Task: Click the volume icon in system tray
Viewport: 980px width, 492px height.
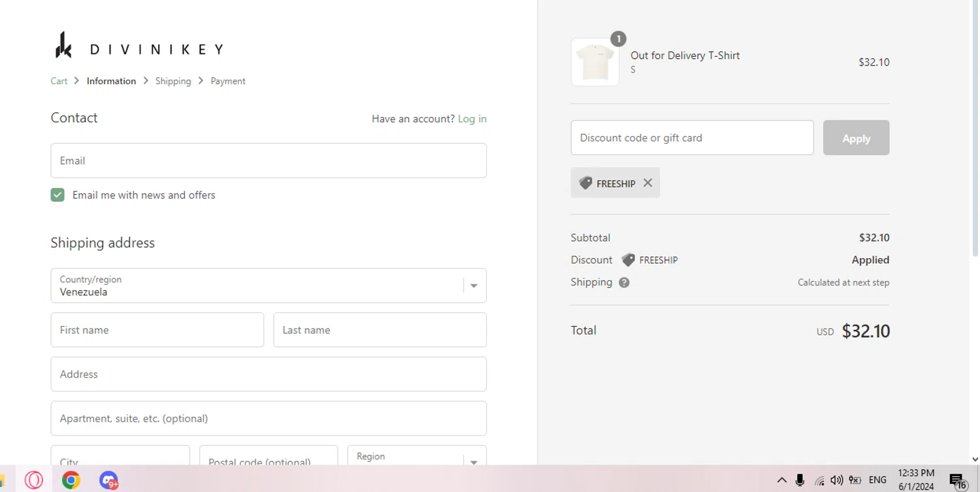Action: [x=836, y=480]
